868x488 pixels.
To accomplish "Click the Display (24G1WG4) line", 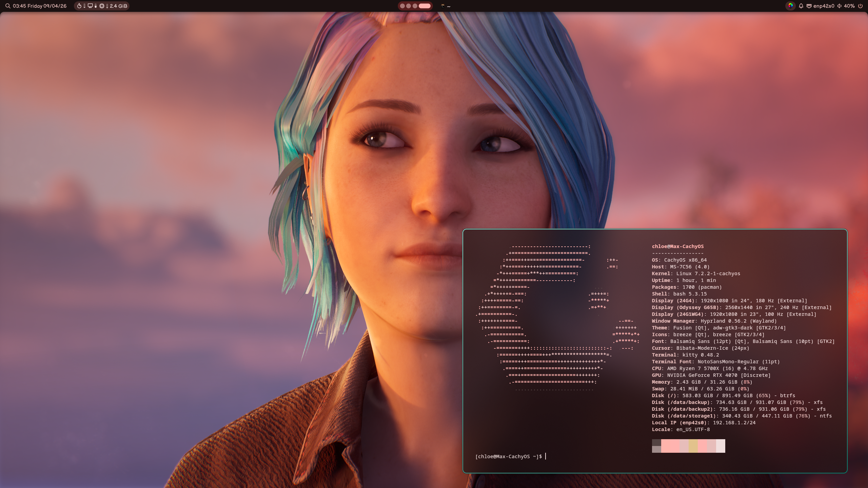I will (x=734, y=314).
